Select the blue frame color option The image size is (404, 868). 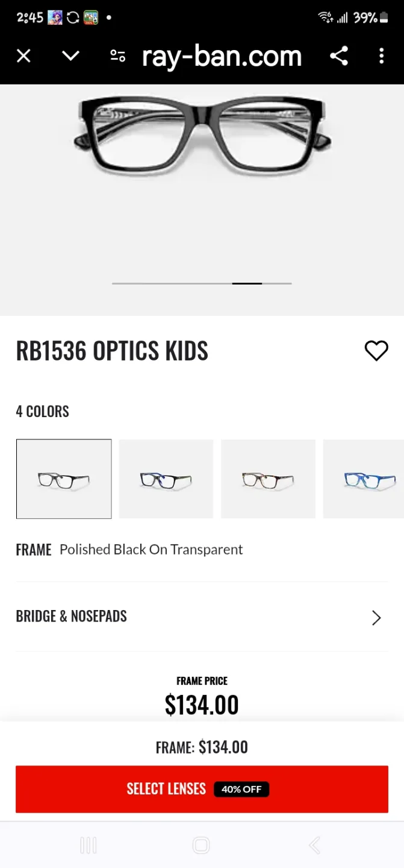[370, 479]
